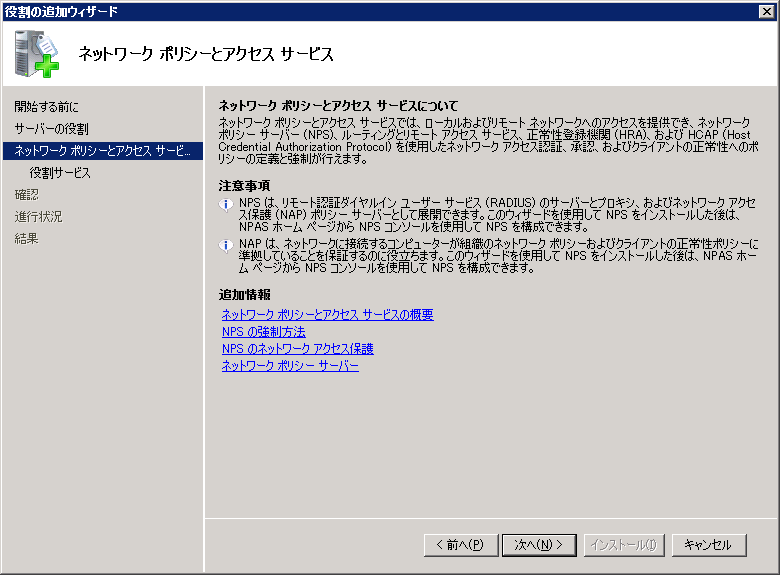The width and height of the screenshot is (780, 575).
Task: Click the first info icon beside NPS note
Action: click(x=226, y=204)
